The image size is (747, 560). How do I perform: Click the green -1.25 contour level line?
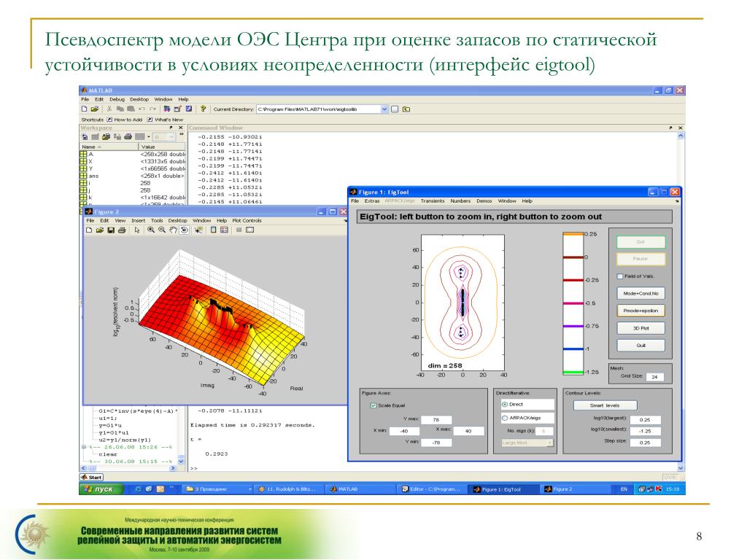573,373
